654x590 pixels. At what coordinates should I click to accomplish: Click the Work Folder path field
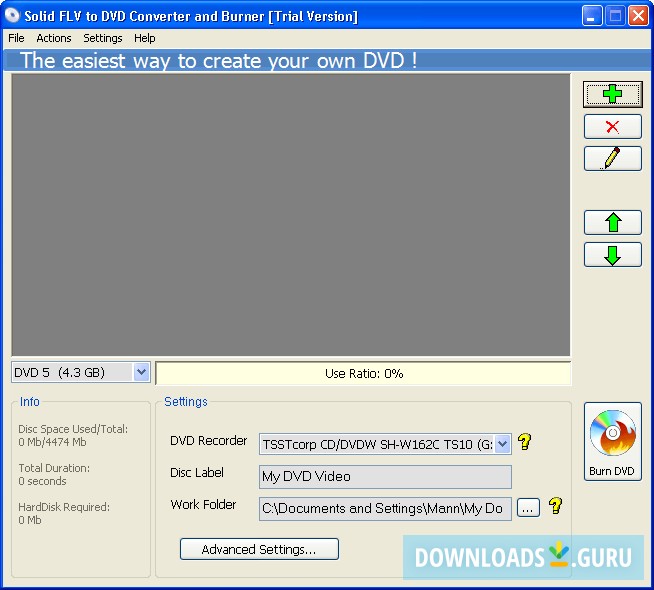tap(385, 509)
